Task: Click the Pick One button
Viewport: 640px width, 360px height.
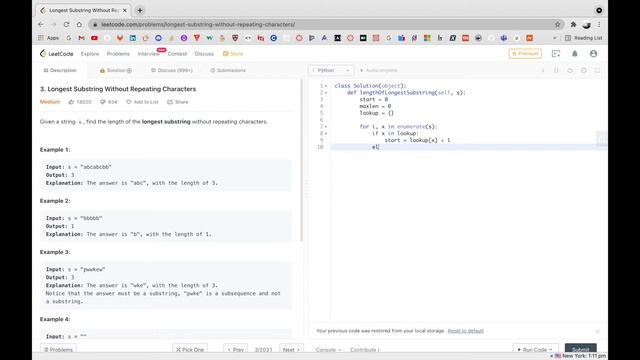Action: (x=190, y=349)
